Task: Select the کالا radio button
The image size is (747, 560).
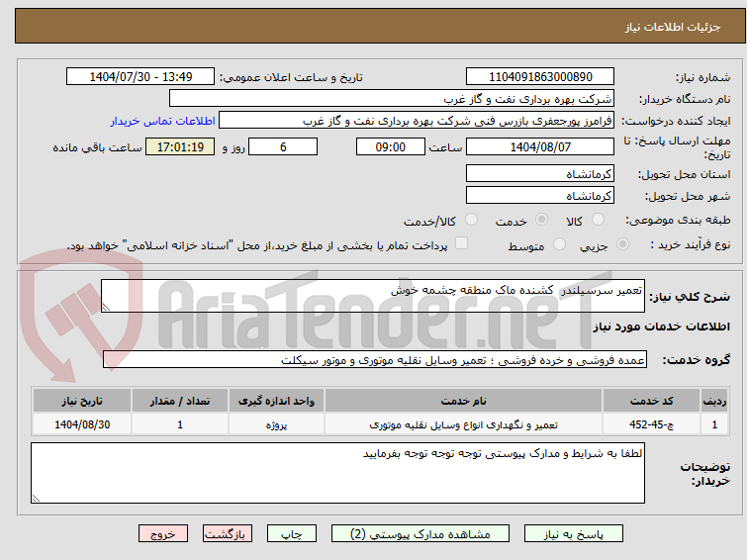Action: 598,220
